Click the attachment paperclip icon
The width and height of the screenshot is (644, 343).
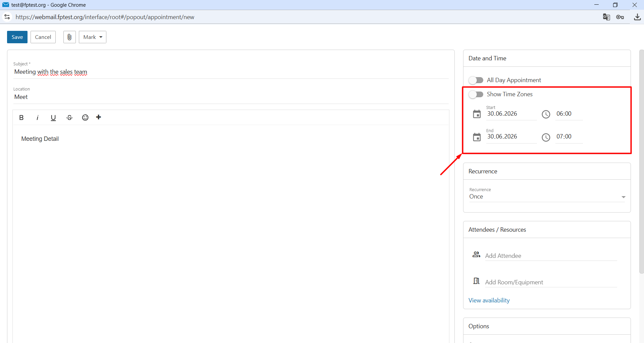[69, 37]
